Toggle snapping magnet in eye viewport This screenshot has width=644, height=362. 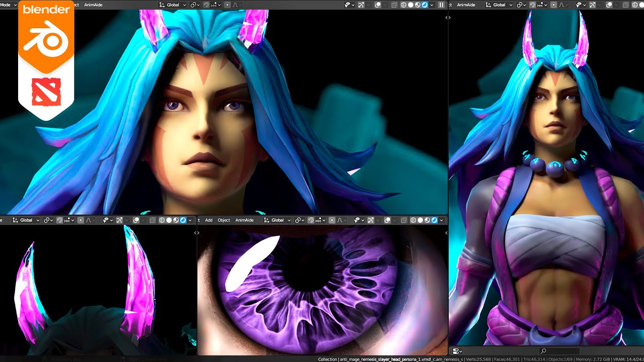311,220
